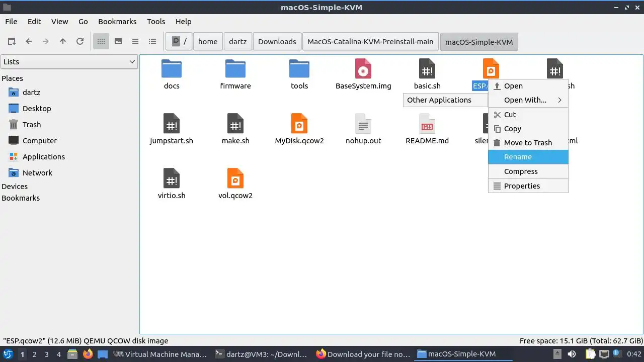This screenshot has width=644, height=362.
Task: Switch to icon view mode
Action: tap(101, 42)
